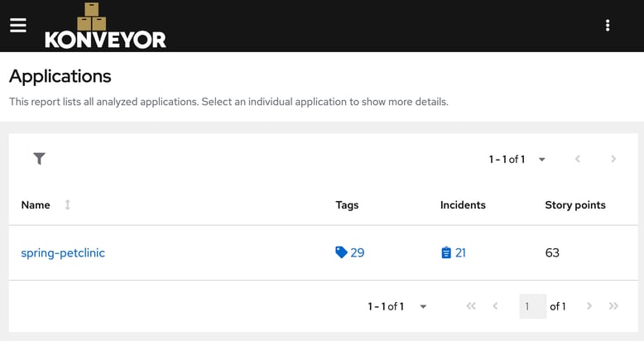Click the incidents clipboard icon showing 21

coord(446,252)
